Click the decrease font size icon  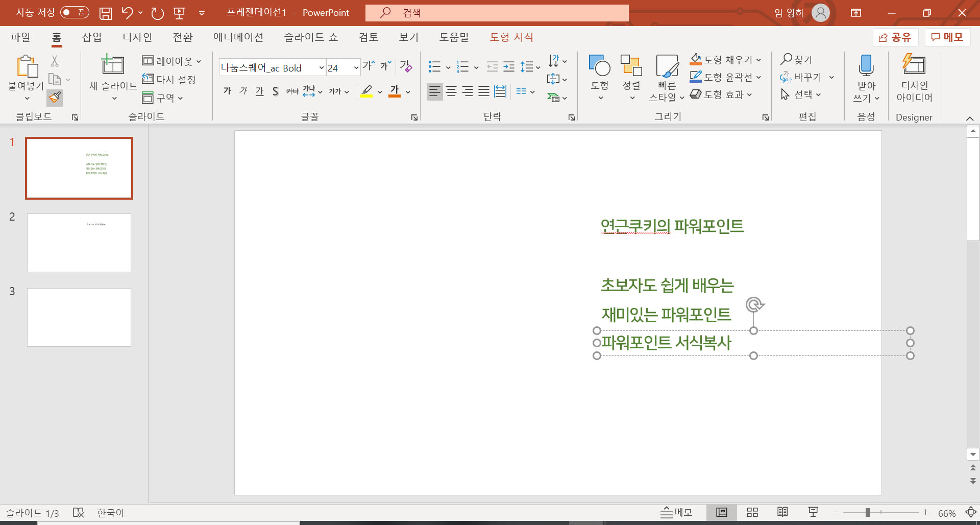tap(385, 66)
